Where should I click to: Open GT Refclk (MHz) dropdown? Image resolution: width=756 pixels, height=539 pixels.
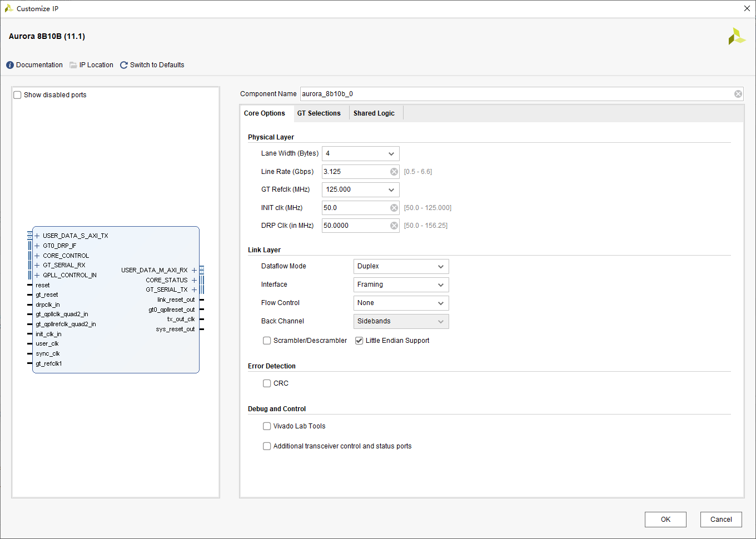tap(360, 189)
